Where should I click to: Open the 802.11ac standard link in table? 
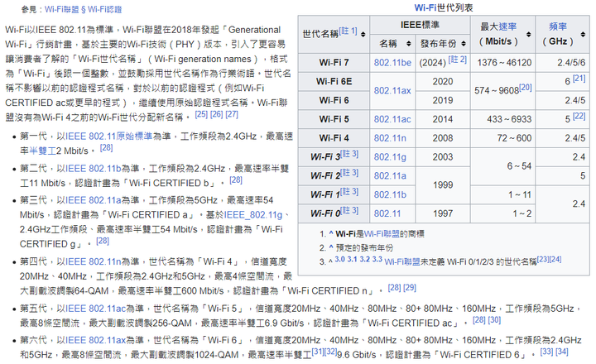tap(392, 119)
